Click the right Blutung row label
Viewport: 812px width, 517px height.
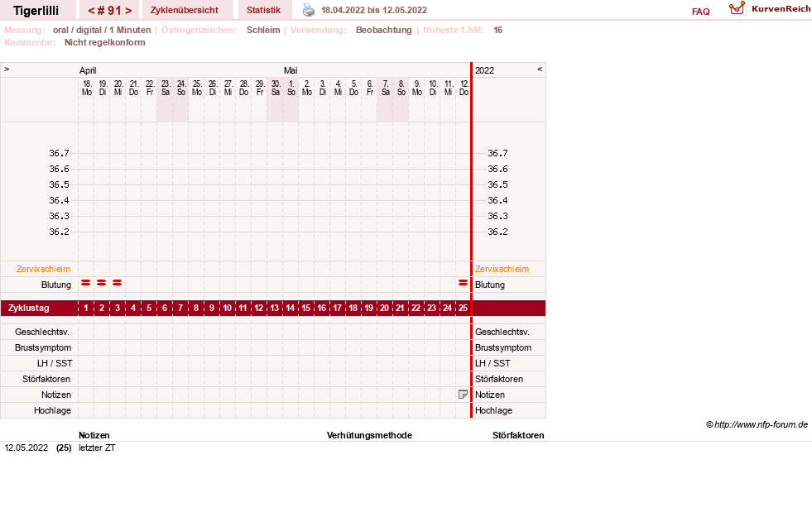tap(490, 285)
